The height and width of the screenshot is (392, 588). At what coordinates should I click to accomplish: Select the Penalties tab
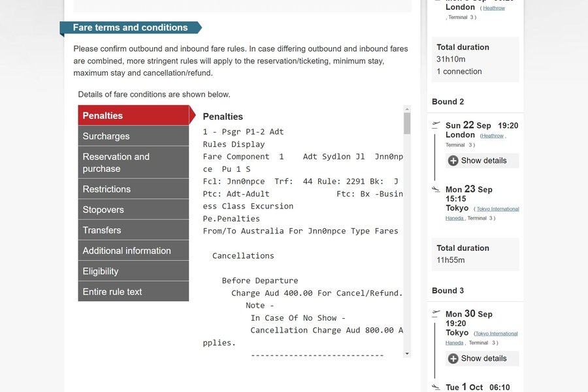pos(133,115)
